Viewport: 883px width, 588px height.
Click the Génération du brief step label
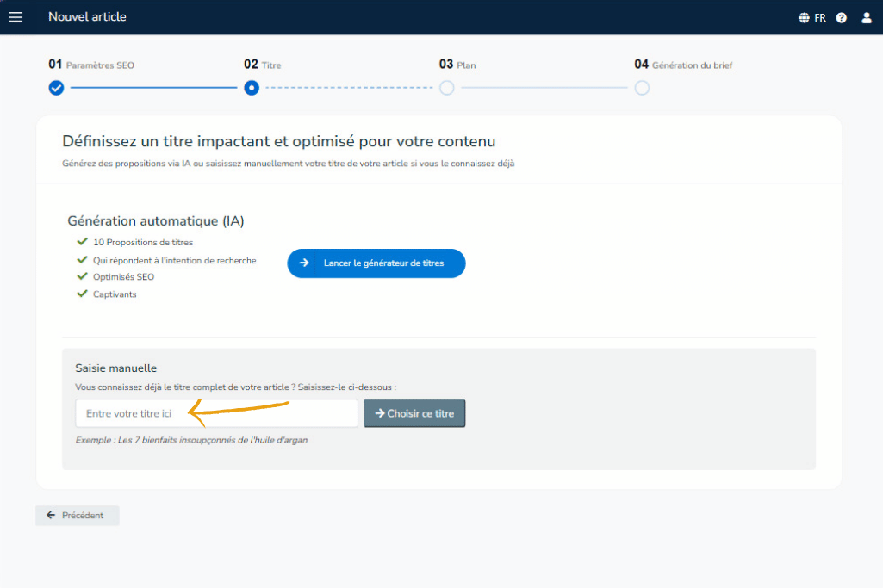point(692,65)
